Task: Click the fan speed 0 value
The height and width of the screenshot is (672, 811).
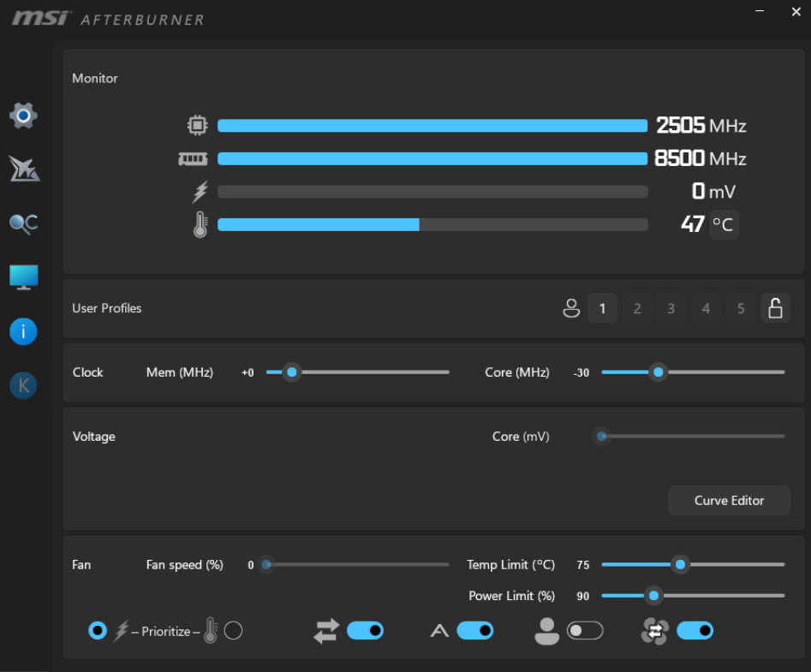Action: tap(251, 565)
